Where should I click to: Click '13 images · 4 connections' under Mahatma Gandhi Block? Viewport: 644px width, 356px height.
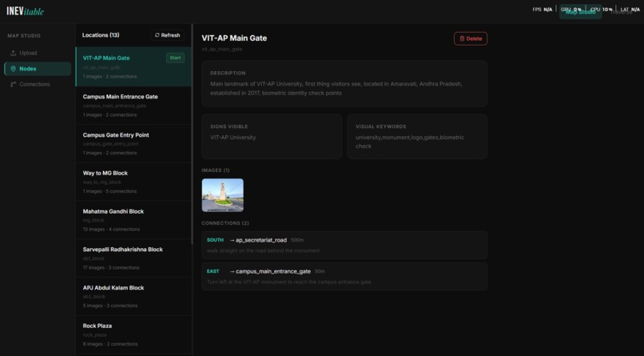(111, 230)
